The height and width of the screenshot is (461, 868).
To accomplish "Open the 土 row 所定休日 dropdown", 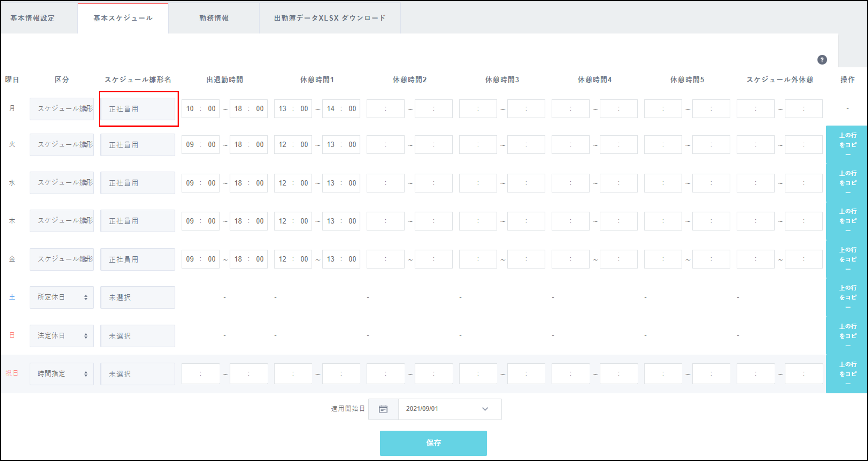I will point(62,297).
